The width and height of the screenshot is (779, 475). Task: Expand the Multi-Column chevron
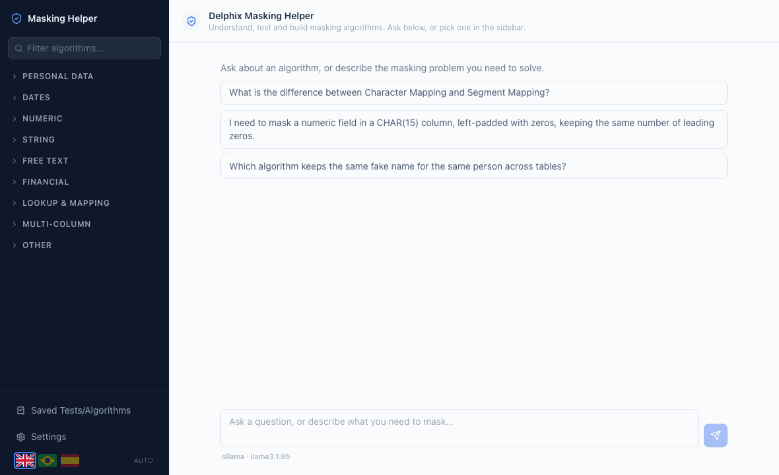tap(14, 224)
